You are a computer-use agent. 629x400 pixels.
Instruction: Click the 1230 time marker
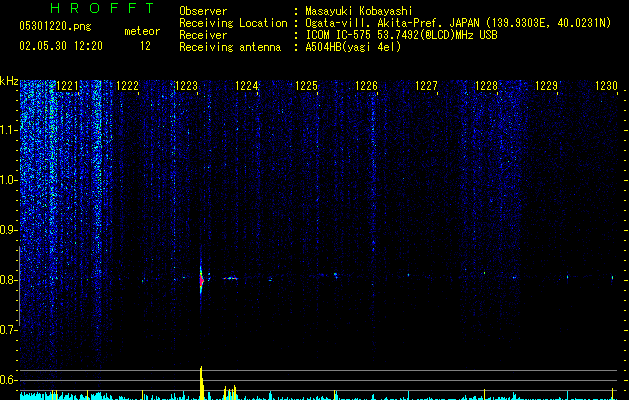[606, 86]
